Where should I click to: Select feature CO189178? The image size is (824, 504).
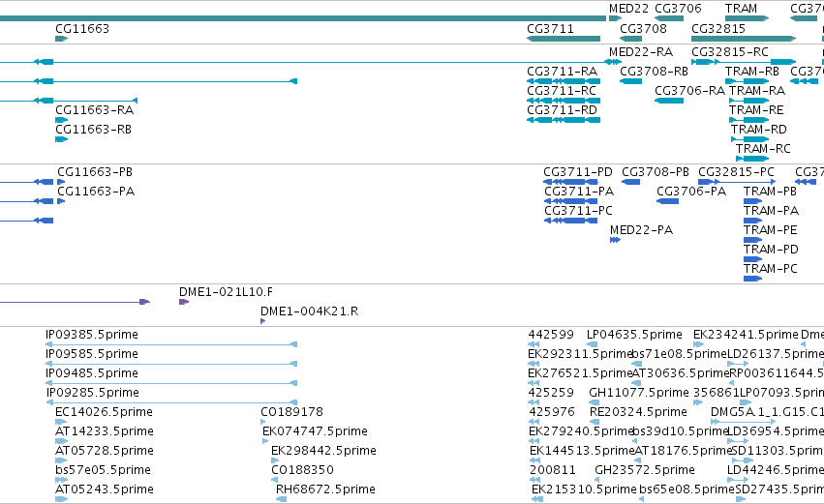291,413
